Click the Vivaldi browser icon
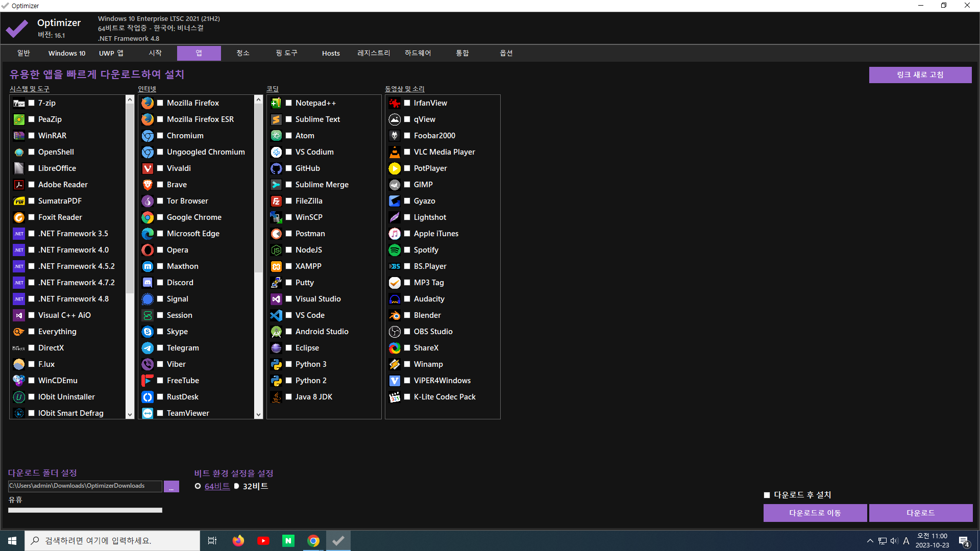Screen dimensions: 980x551 (x=148, y=168)
